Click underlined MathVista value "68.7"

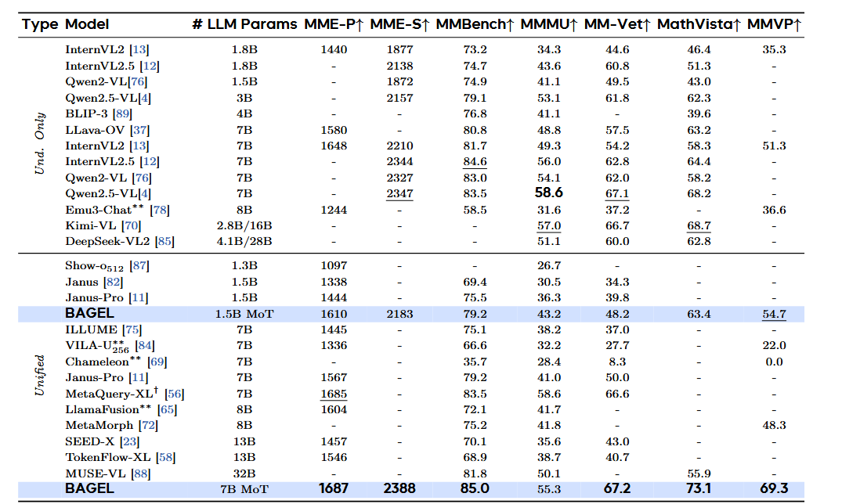pos(699,226)
